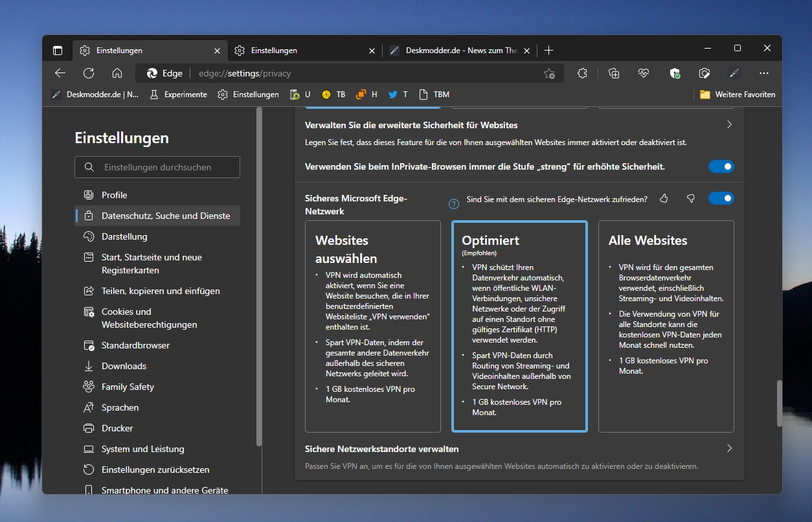The height and width of the screenshot is (522, 812).
Task: Open 'Cookies und Websiteberechtigungen' section
Action: click(x=157, y=318)
